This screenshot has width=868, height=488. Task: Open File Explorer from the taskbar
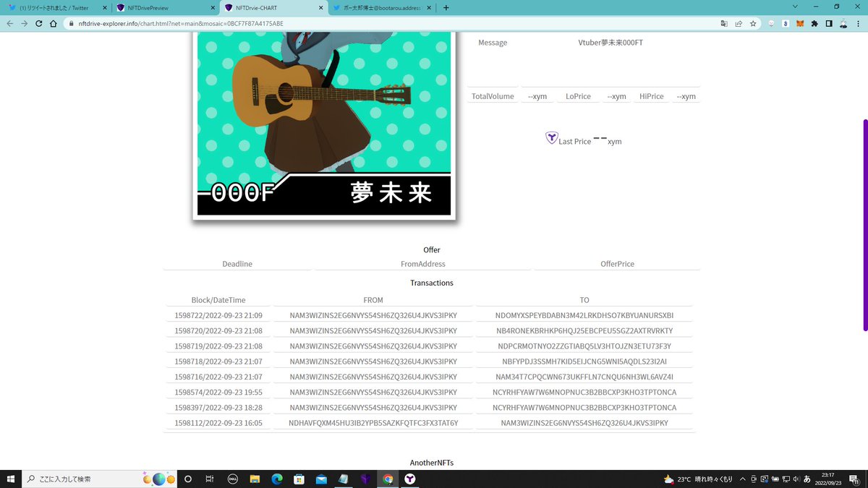click(255, 479)
